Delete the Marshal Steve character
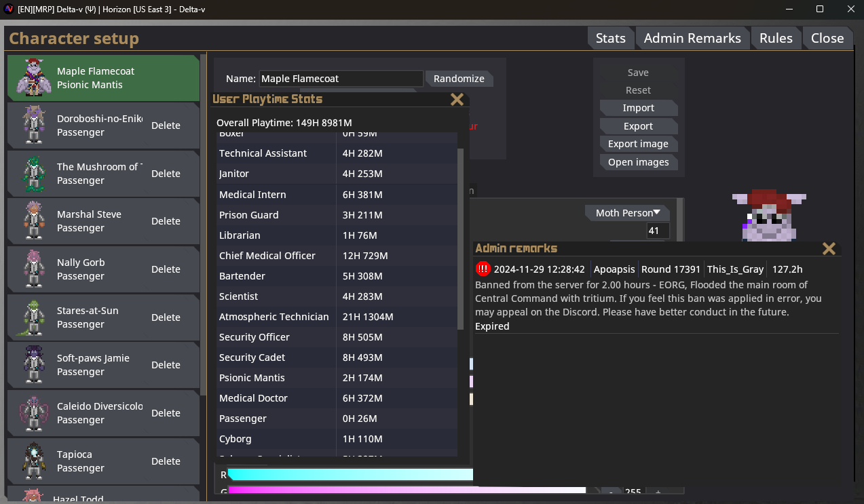 tap(166, 221)
